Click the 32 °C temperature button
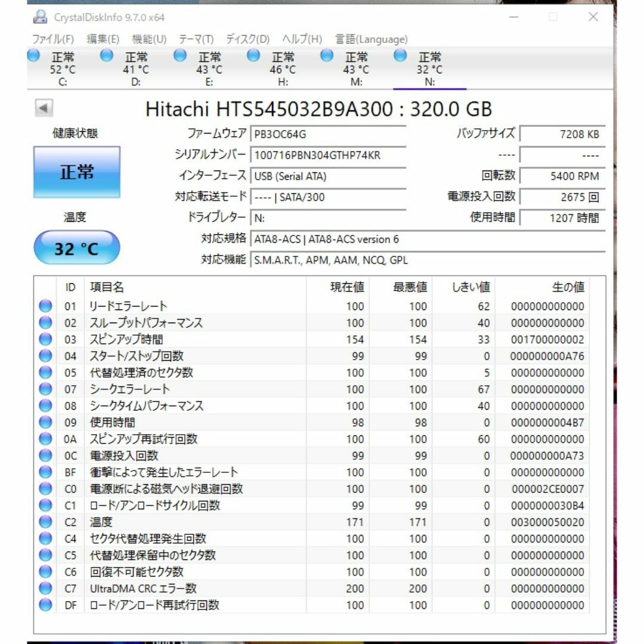The width and height of the screenshot is (644, 644). click(x=77, y=247)
